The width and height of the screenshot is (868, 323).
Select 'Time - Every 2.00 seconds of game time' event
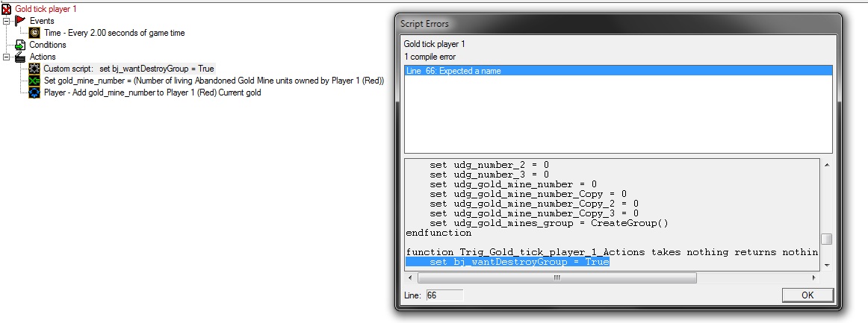click(114, 33)
